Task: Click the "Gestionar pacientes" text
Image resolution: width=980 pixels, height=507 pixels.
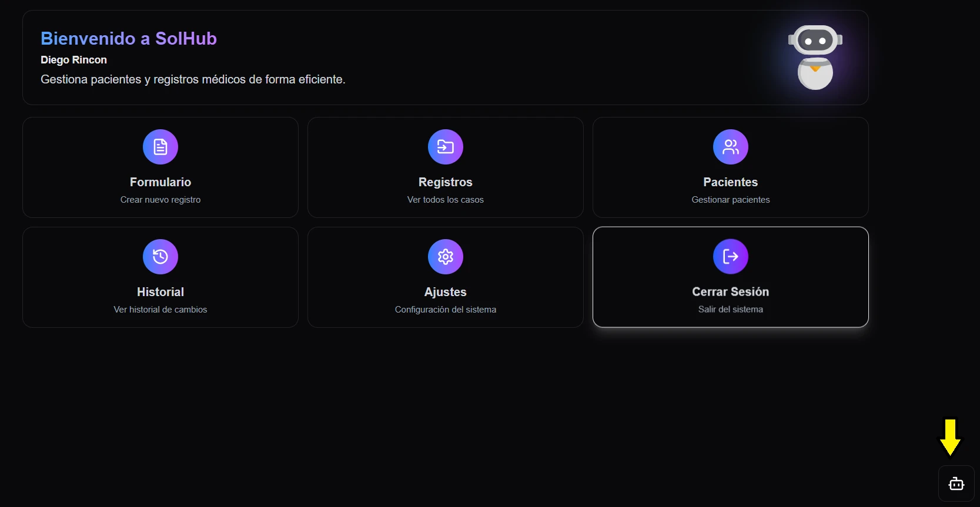Action: pos(731,200)
